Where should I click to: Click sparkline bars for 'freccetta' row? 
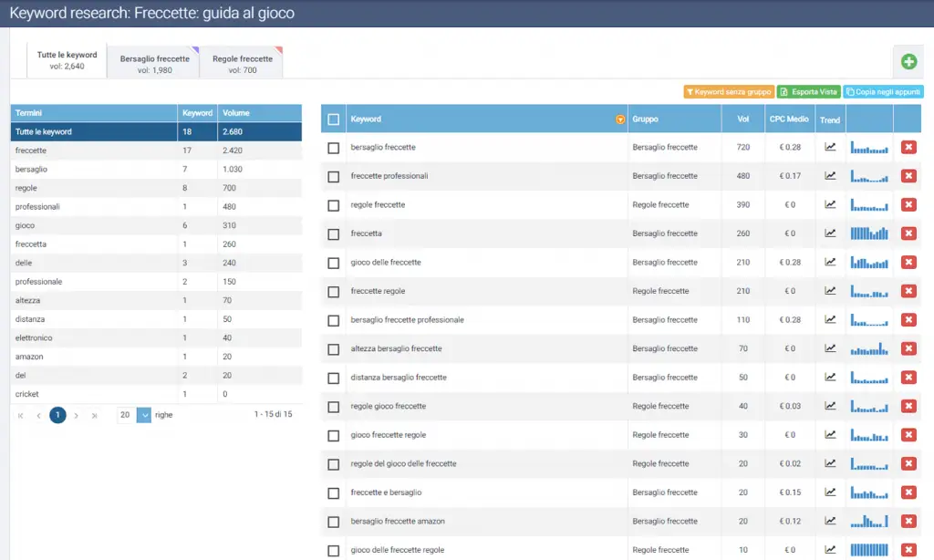869,233
